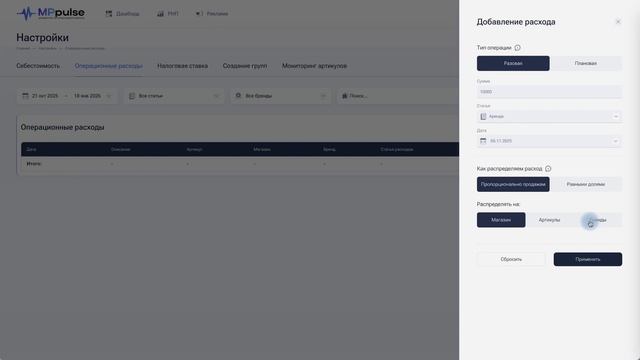Click Магазин column header
640x360 pixels.
pos(262,149)
